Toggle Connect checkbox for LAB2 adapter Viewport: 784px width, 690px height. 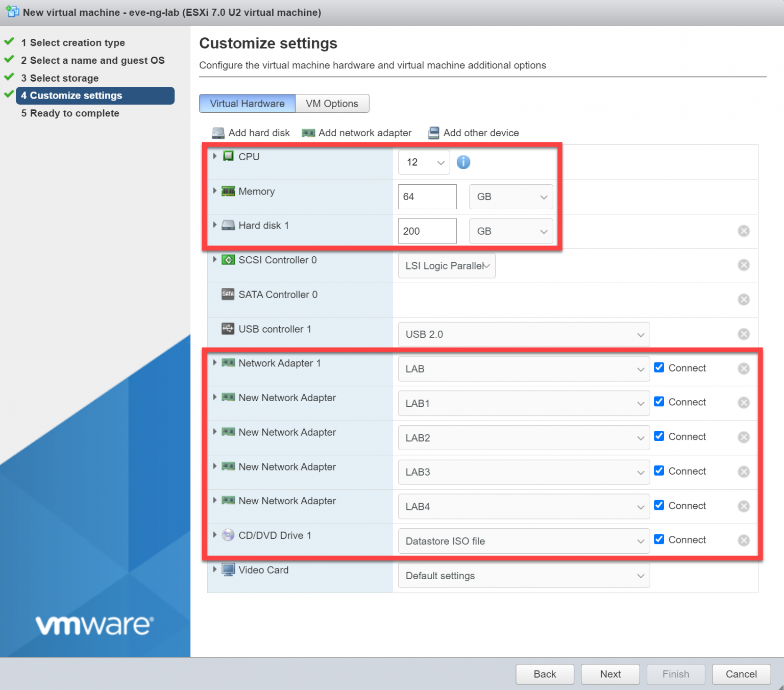click(659, 436)
